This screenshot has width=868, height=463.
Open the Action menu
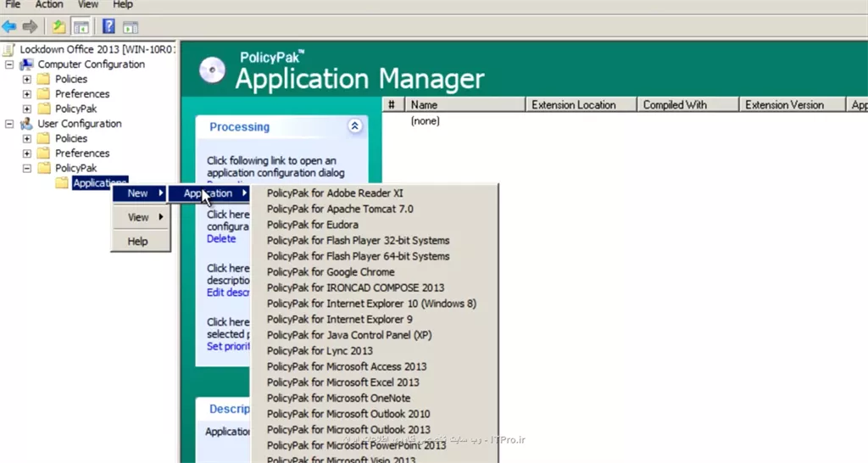[49, 4]
